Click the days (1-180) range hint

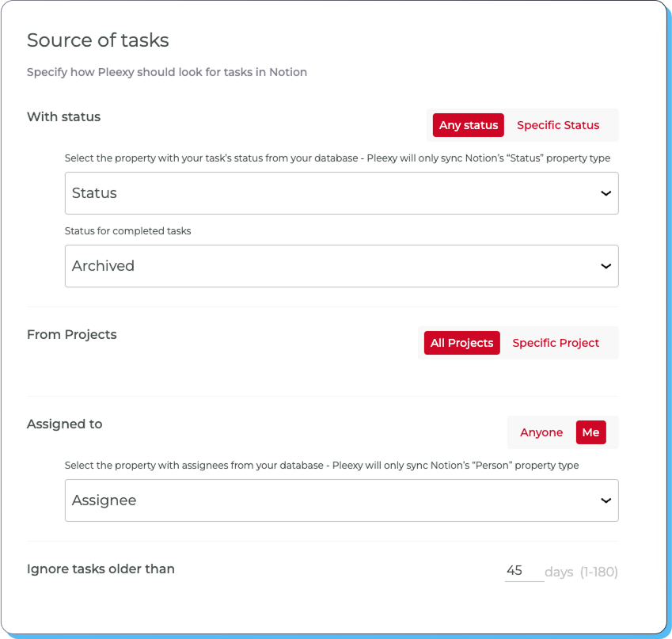pos(581,572)
